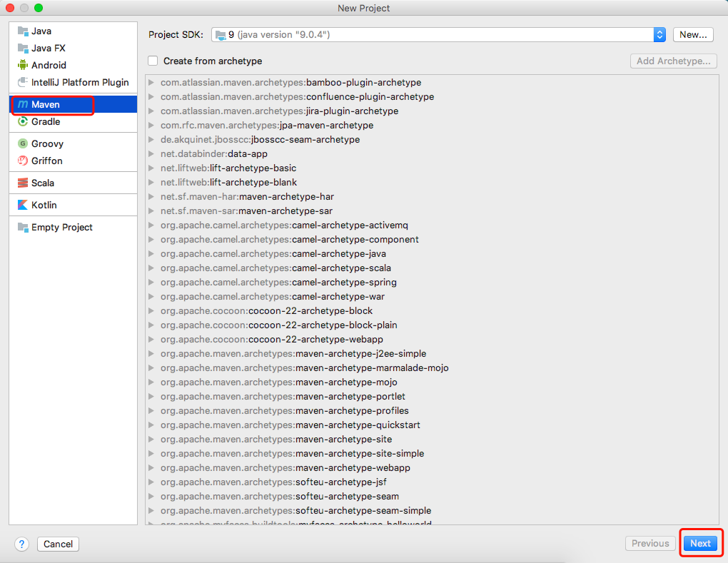Click the Previous button

coord(650,544)
